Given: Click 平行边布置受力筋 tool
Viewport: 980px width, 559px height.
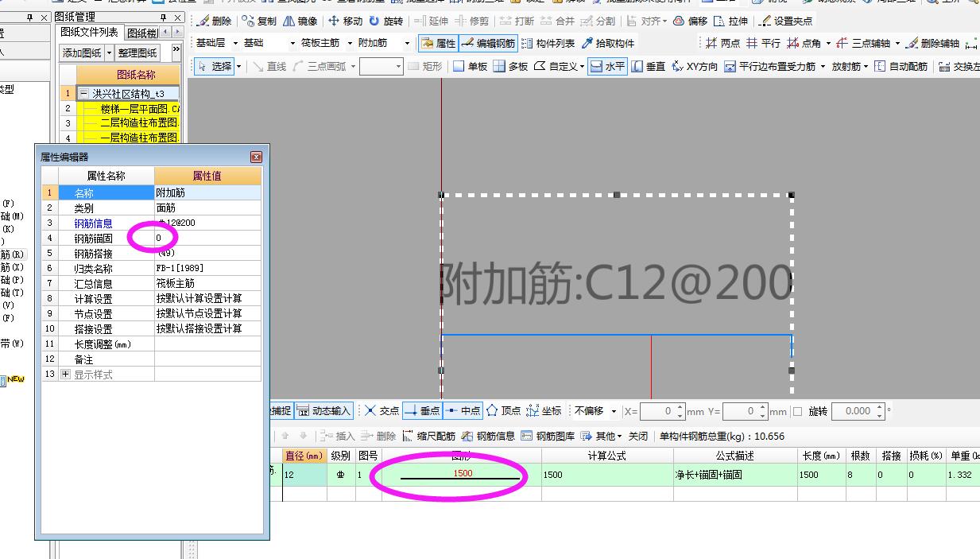Looking at the screenshot, I should [769, 67].
